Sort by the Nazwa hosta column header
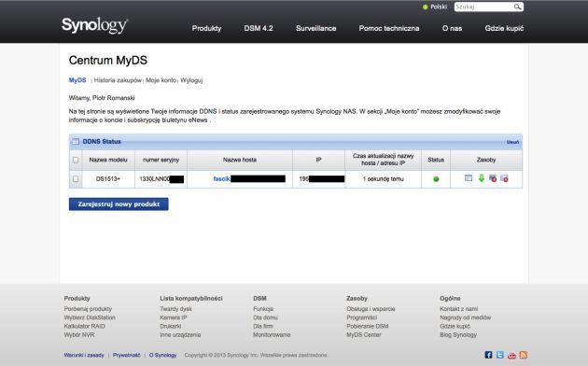The height and width of the screenshot is (366, 588). [x=240, y=161]
